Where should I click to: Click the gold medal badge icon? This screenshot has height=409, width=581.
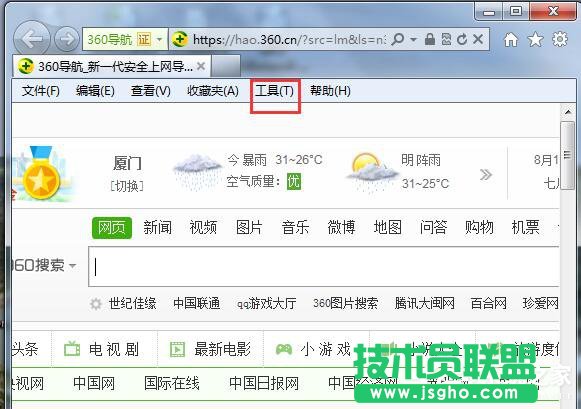click(x=42, y=173)
